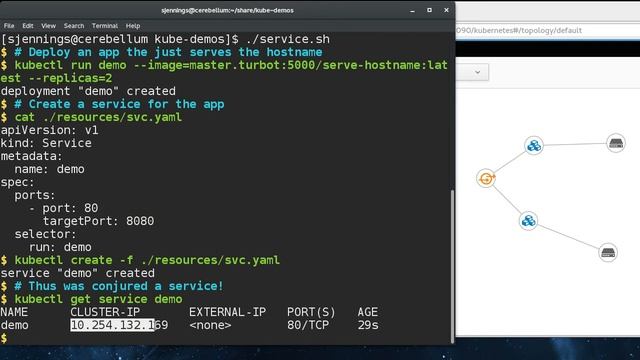The width and height of the screenshot is (640, 360).
Task: Maximize the terminal window
Action: (429, 10)
